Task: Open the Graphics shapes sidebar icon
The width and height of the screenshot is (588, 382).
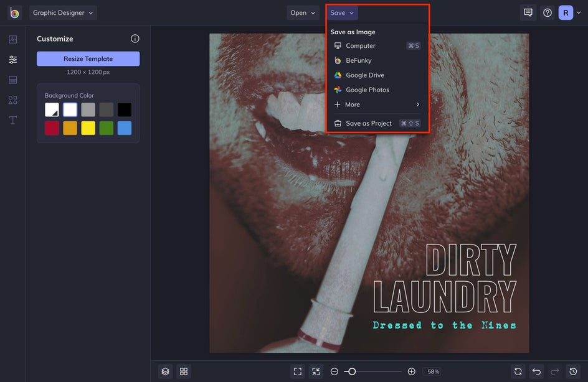Action: [12, 100]
